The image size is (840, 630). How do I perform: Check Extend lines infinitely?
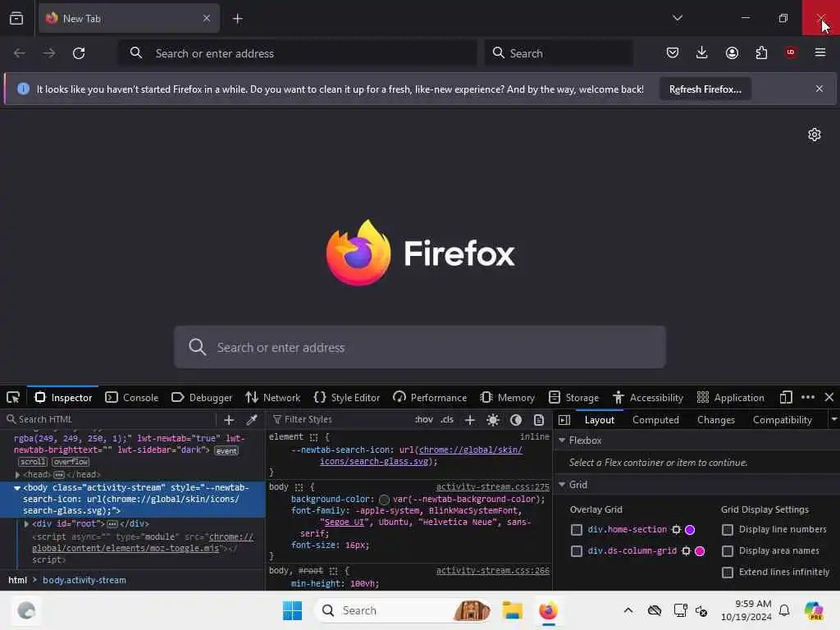[x=728, y=573]
